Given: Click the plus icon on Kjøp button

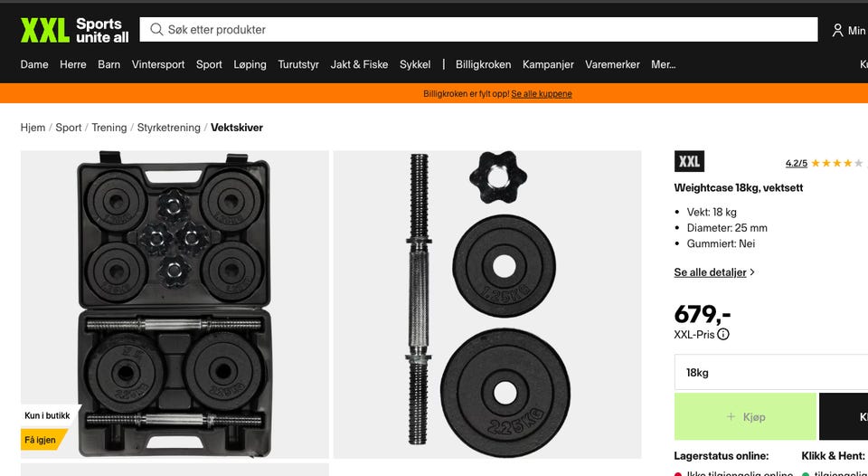Looking at the screenshot, I should 731,416.
